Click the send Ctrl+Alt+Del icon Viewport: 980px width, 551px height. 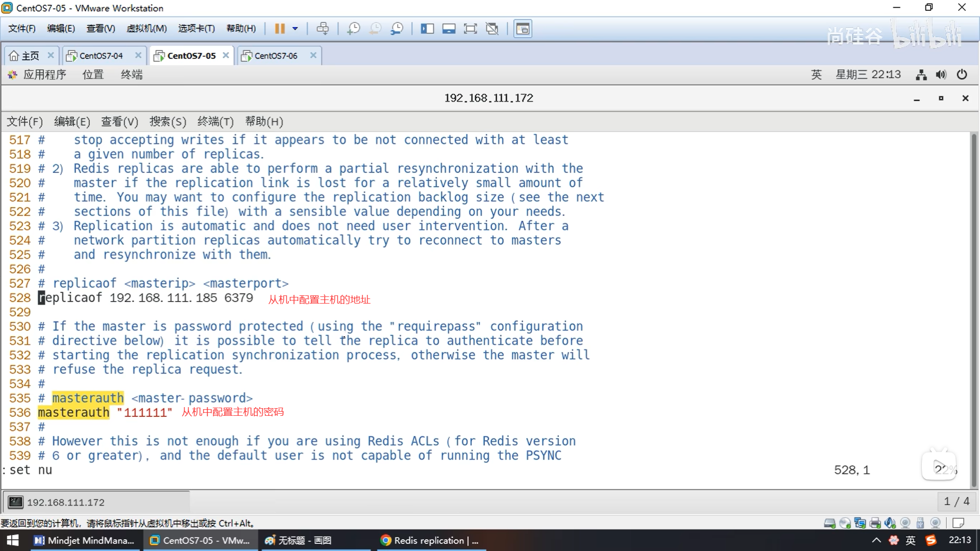coord(323,29)
